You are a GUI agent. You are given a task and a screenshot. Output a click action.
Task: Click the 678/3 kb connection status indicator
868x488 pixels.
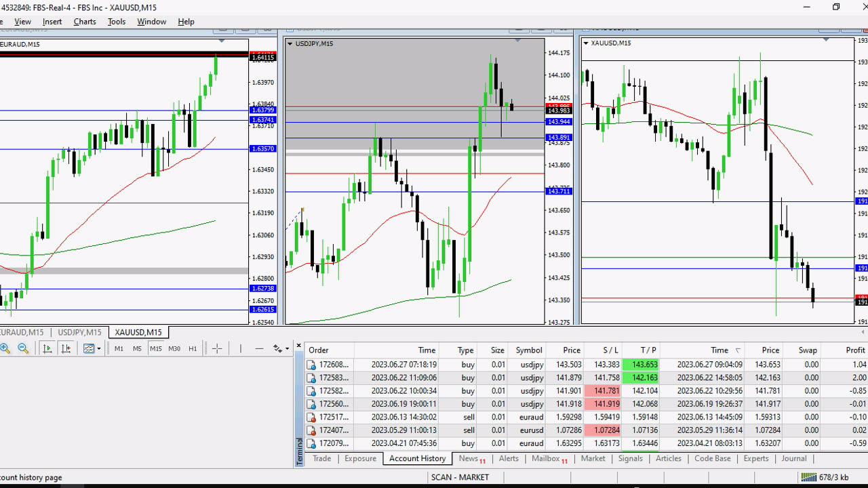coord(825,477)
